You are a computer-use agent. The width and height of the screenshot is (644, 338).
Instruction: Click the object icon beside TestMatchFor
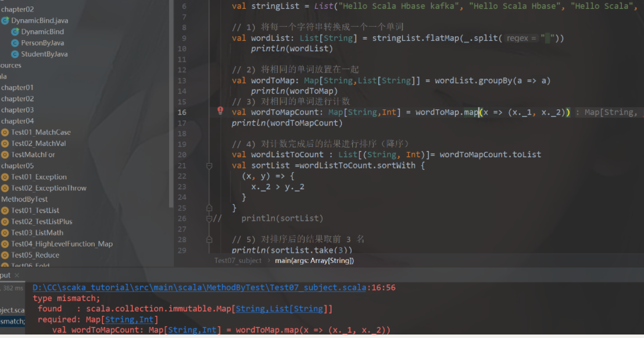(5, 155)
